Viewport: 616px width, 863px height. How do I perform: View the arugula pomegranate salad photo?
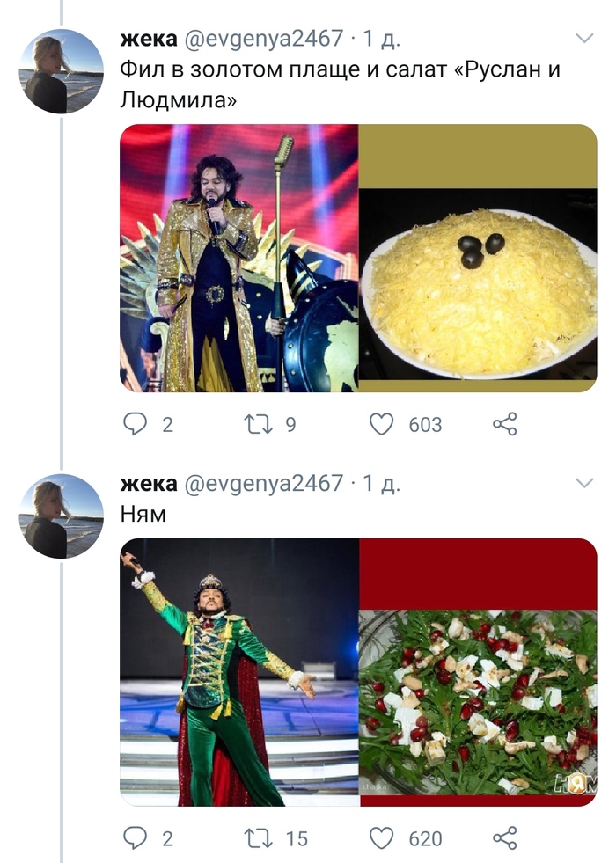click(x=478, y=672)
